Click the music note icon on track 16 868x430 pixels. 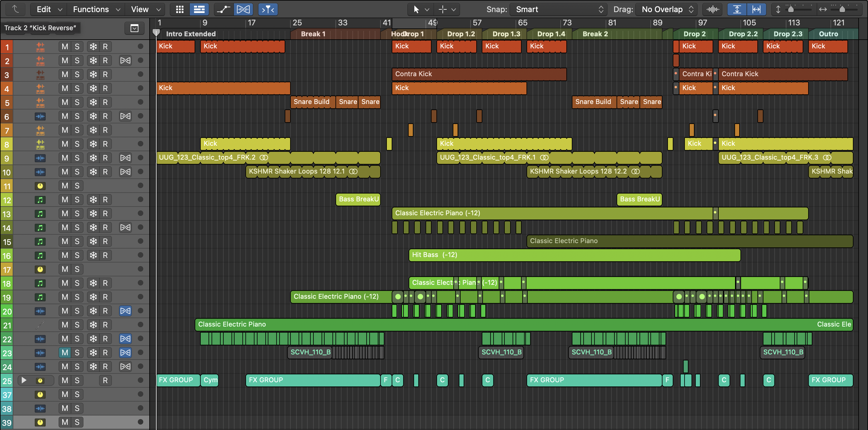[40, 255]
